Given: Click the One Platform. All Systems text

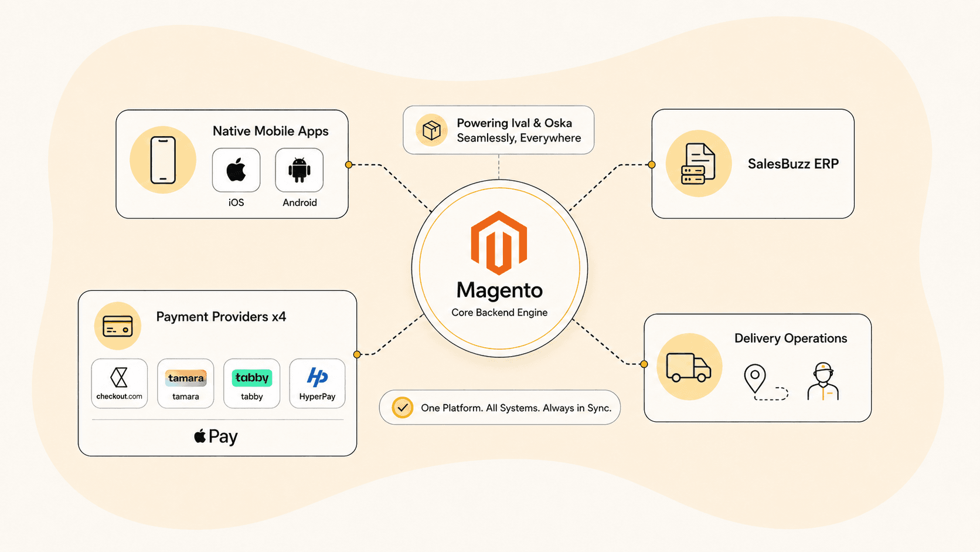Looking at the screenshot, I should tap(516, 408).
